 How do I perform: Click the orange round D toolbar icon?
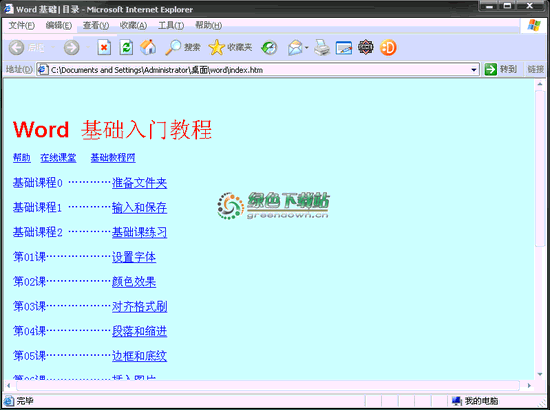coord(388,47)
